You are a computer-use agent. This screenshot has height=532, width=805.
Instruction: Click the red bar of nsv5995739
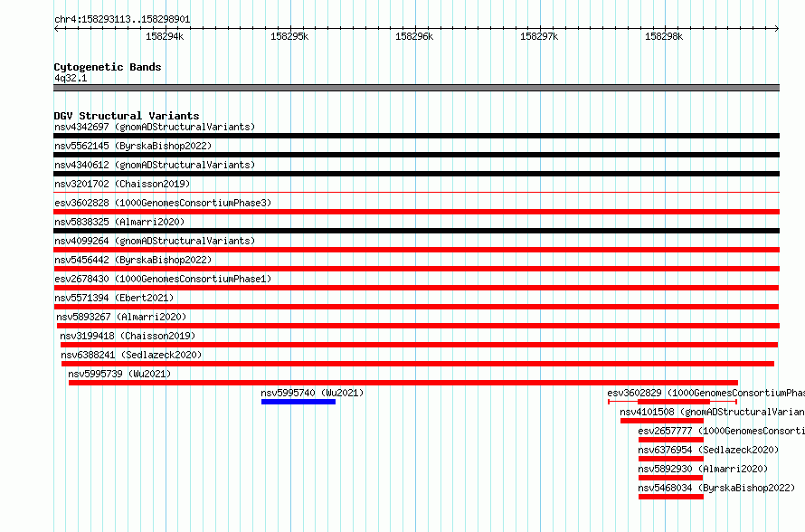point(403,383)
